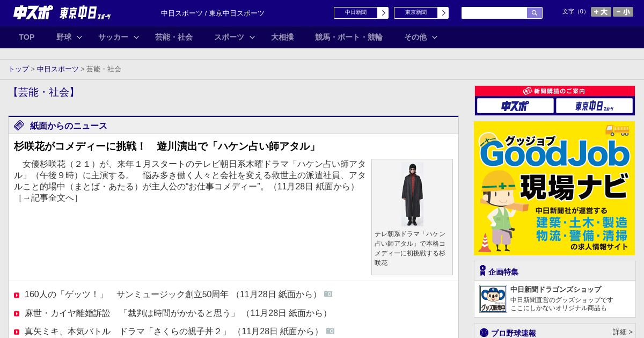Click the グッズ販売中 shop thumbnail
644x338 pixels.
[493, 299]
